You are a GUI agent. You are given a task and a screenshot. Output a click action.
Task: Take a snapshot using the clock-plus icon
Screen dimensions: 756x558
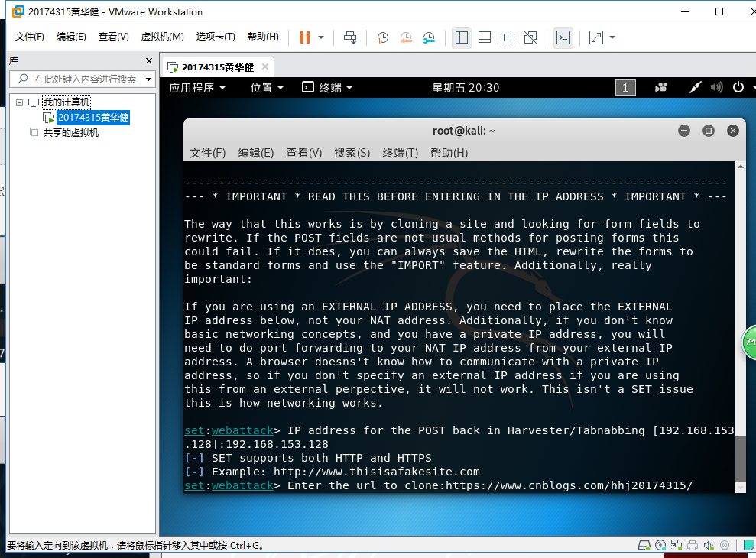point(382,37)
